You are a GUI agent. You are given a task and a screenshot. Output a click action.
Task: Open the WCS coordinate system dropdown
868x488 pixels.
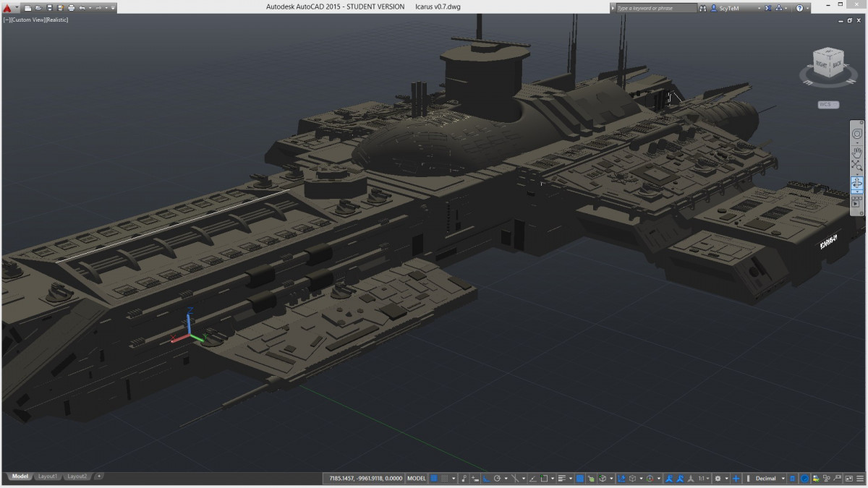[828, 105]
